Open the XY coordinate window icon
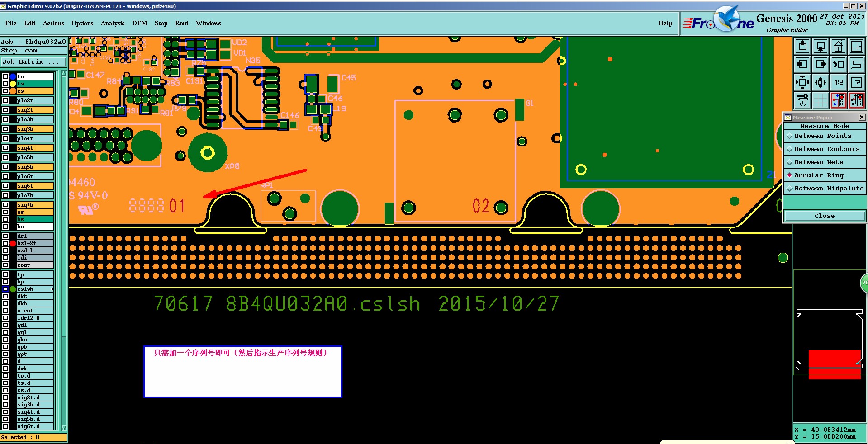 [x=857, y=46]
